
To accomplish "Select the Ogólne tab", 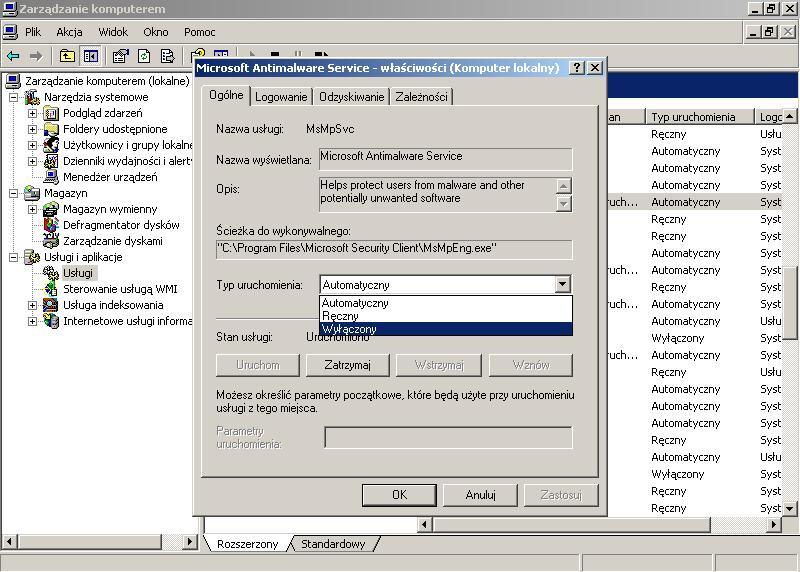I will (x=226, y=95).
